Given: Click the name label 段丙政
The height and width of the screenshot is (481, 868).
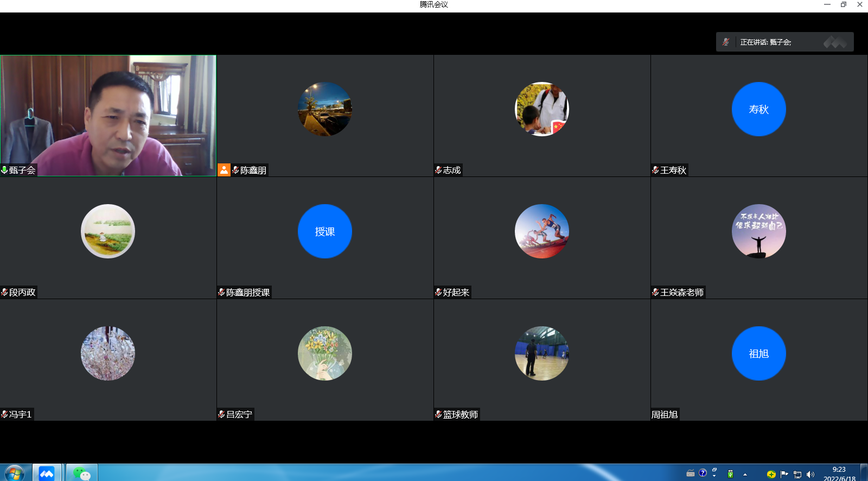Looking at the screenshot, I should pos(22,292).
